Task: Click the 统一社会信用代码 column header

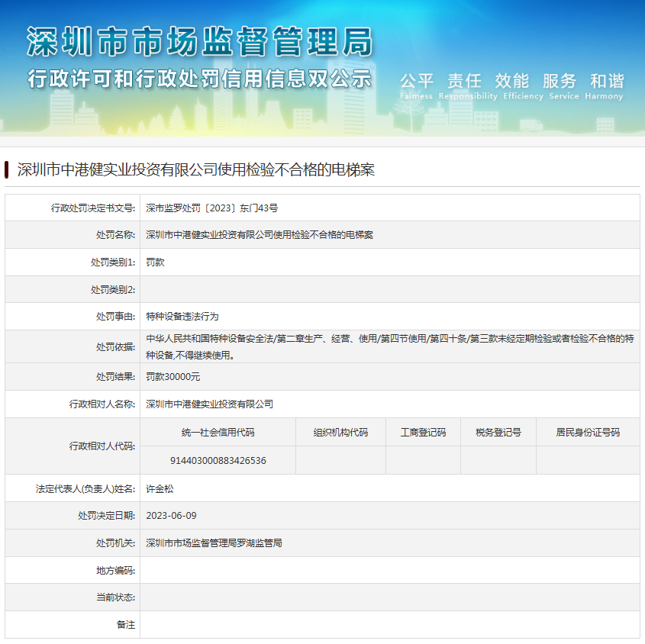Action: point(218,433)
